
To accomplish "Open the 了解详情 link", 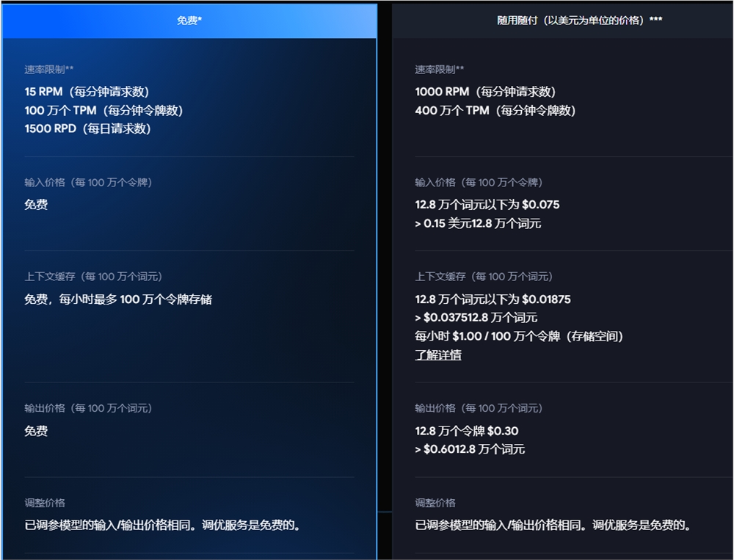I will pyautogui.click(x=438, y=355).
